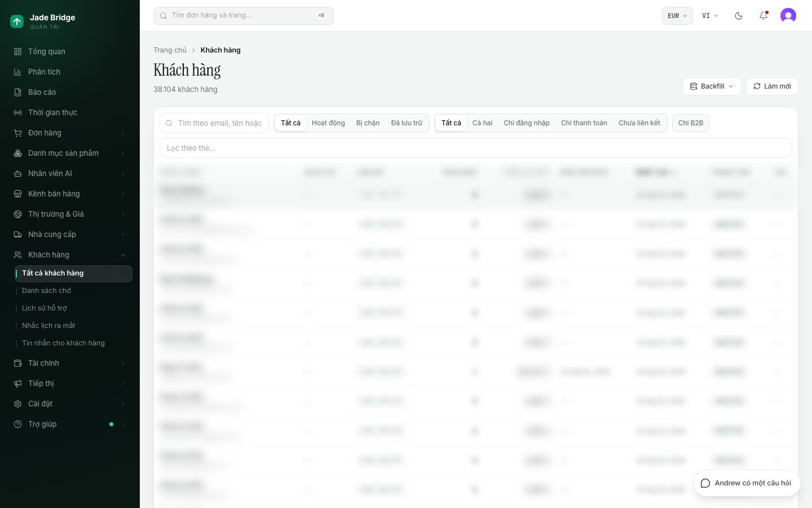Screen dimensions: 812x508
Task: Open the Backfill dropdown
Action: click(x=712, y=86)
